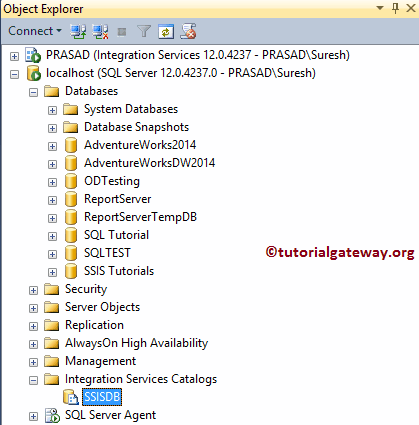This screenshot has width=419, height=425.
Task: Click the Security folder icon
Action: click(52, 289)
